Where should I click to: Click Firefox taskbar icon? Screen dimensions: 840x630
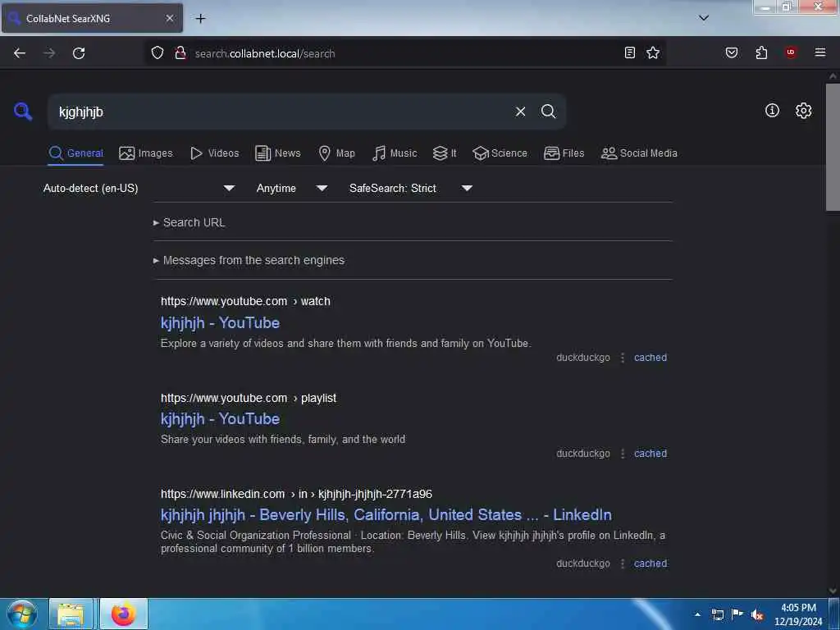pyautogui.click(x=123, y=614)
